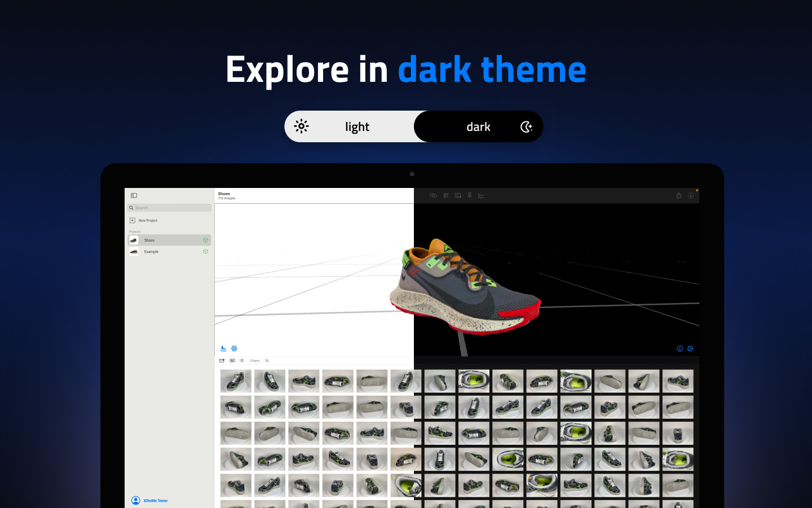The height and width of the screenshot is (508, 812).
Task: Open the last thumbnail in first row
Action: (x=678, y=381)
